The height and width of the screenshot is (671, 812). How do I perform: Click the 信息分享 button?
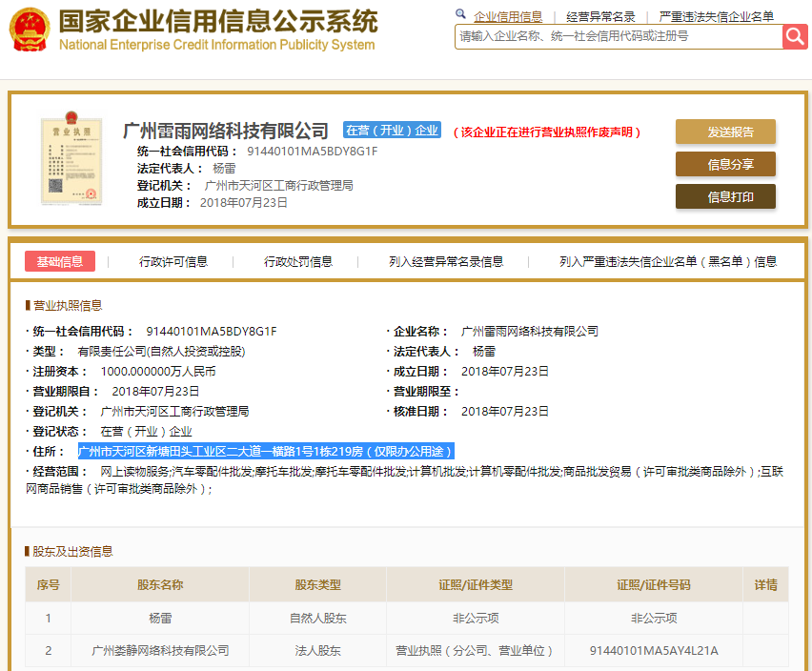(x=725, y=165)
